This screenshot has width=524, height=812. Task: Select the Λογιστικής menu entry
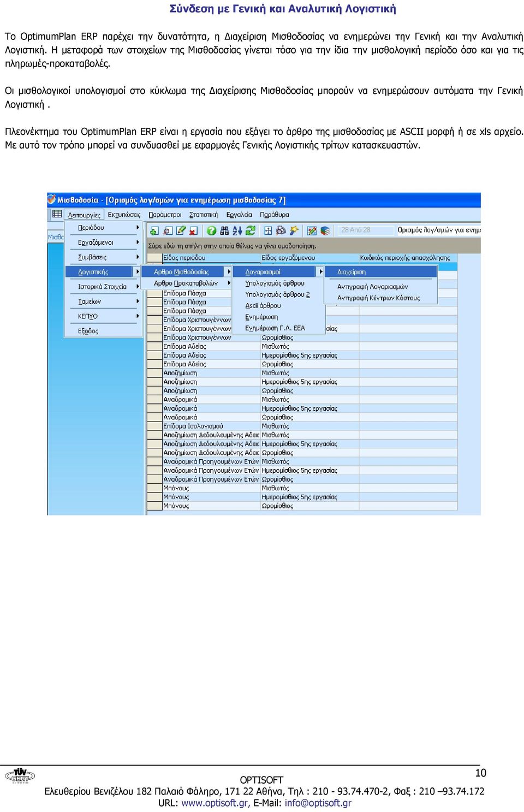pos(103,272)
